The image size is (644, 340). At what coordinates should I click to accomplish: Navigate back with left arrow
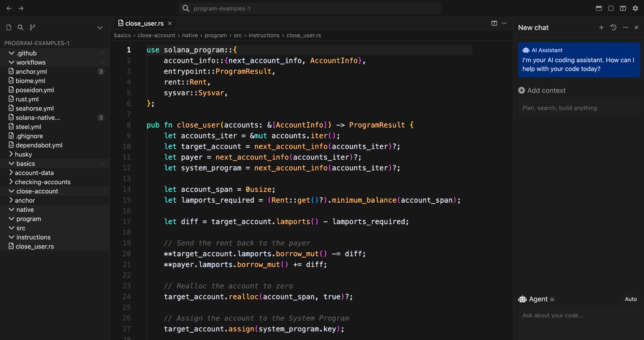(x=9, y=8)
